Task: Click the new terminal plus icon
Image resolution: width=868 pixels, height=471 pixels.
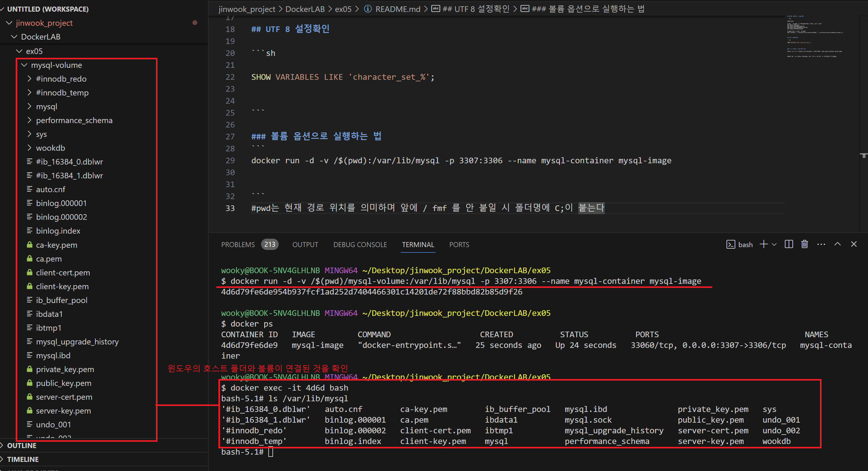Action: [x=764, y=244]
